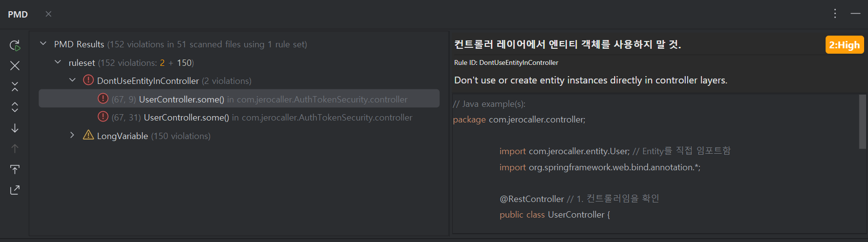Collapse the PMD Results root node
Screen dimensions: 868x242
tap(43, 44)
